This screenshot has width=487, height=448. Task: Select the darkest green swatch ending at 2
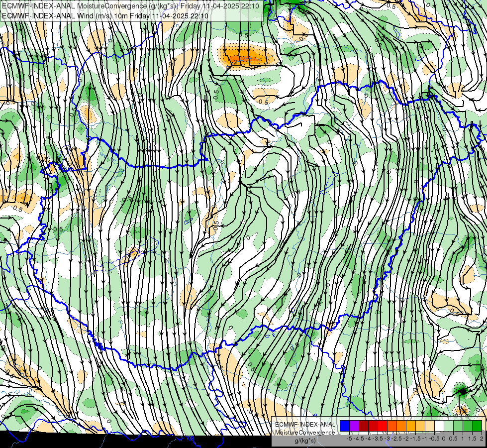tap(477, 426)
